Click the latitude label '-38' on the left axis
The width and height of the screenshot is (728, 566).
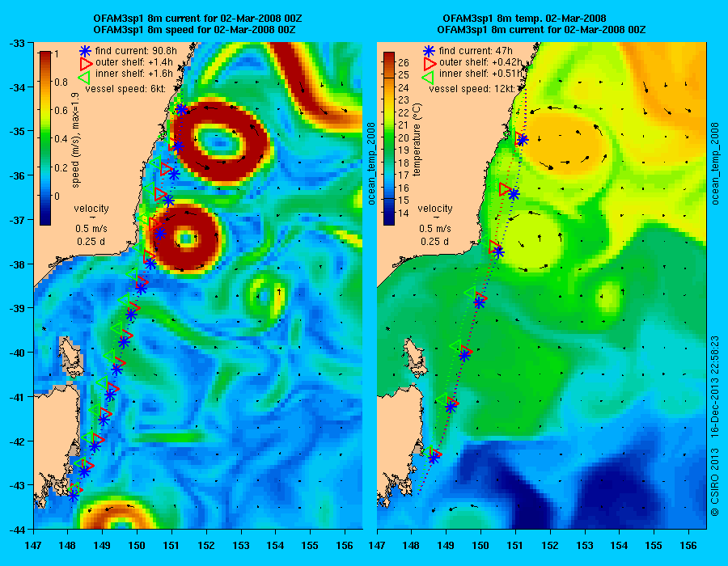(17, 264)
